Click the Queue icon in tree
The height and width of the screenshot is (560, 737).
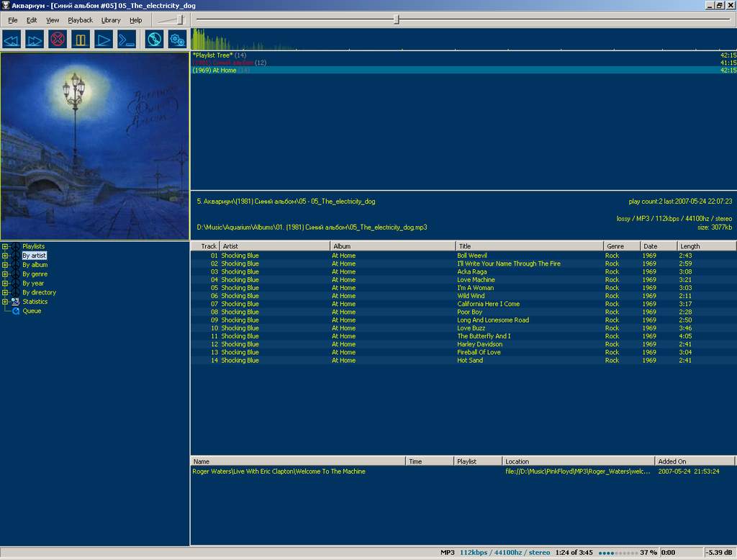tap(16, 311)
